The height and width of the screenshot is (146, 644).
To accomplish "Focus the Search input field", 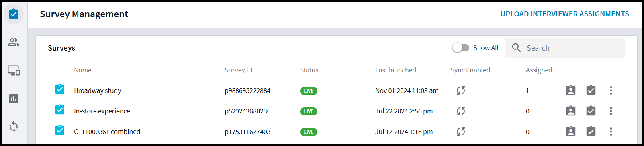I will point(565,48).
